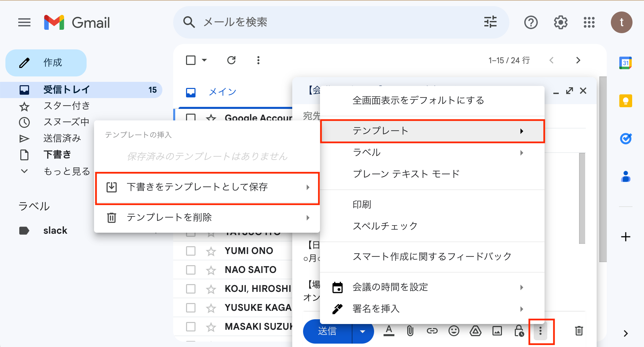This screenshot has height=347, width=644.
Task: Open Contacts side panel
Action: pyautogui.click(x=625, y=177)
